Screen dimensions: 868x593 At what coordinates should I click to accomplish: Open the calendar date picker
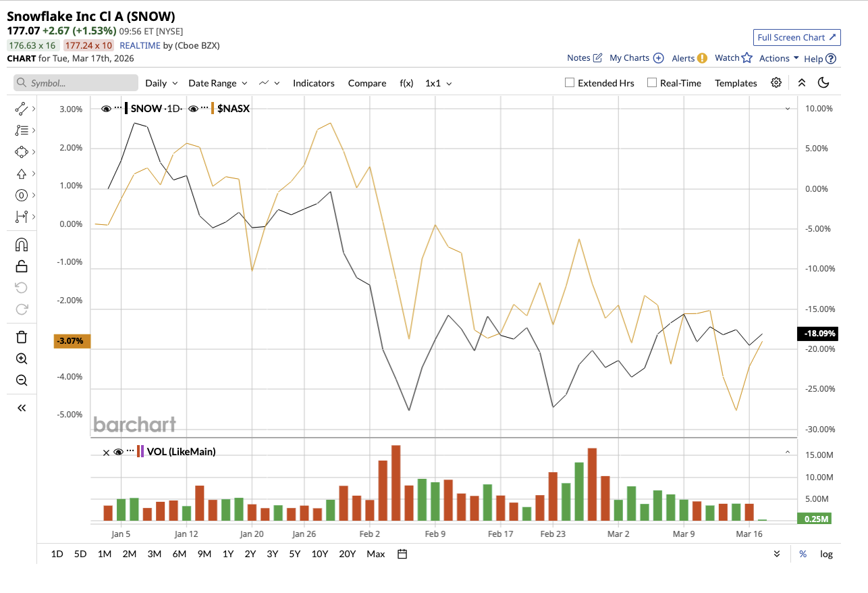pyautogui.click(x=402, y=554)
